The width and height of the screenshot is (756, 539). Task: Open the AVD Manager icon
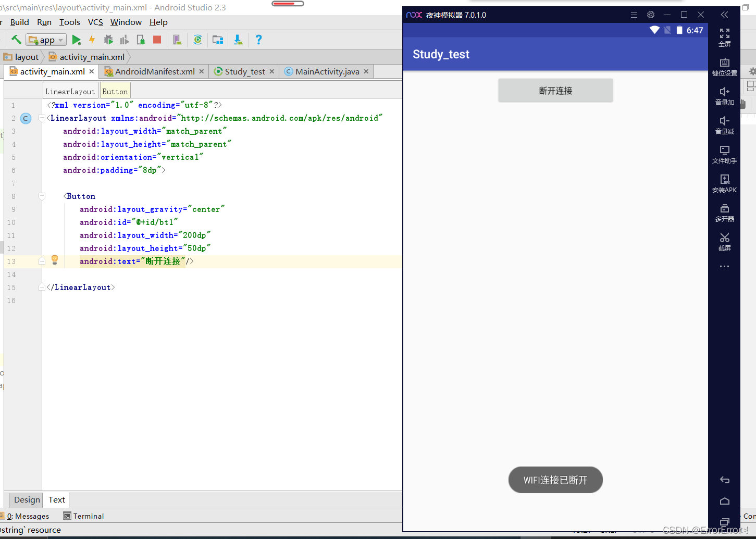(177, 40)
